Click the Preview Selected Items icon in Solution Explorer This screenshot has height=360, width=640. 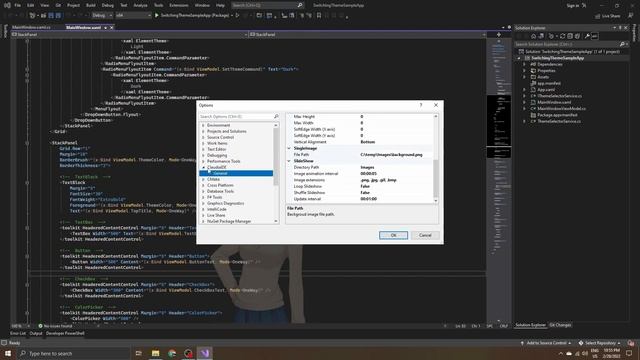tap(595, 36)
